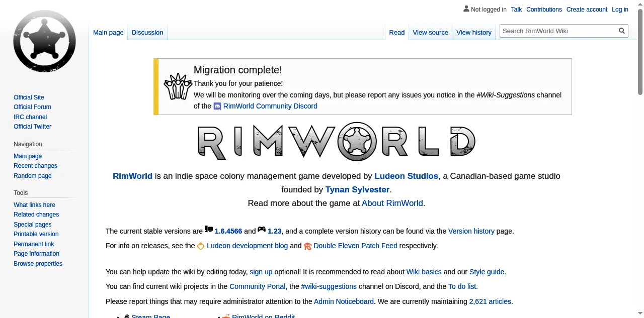Open the Tynan Sylvester link
644x318 pixels.
pos(357,189)
